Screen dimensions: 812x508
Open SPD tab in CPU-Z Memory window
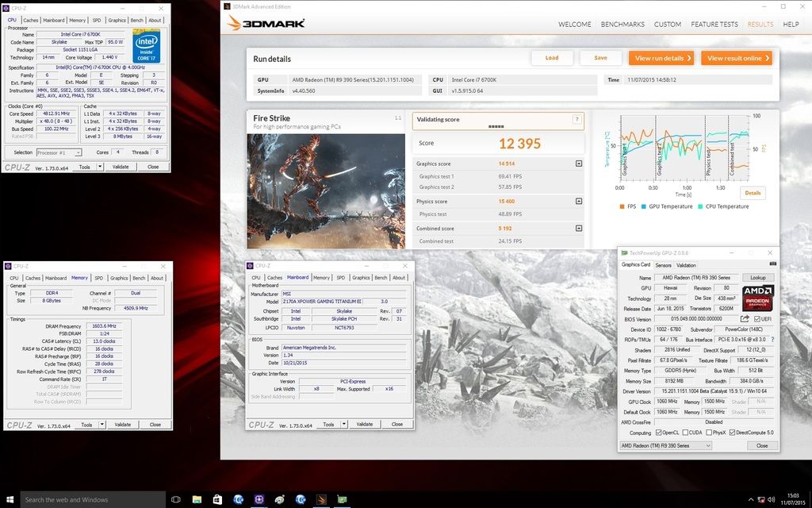point(99,278)
